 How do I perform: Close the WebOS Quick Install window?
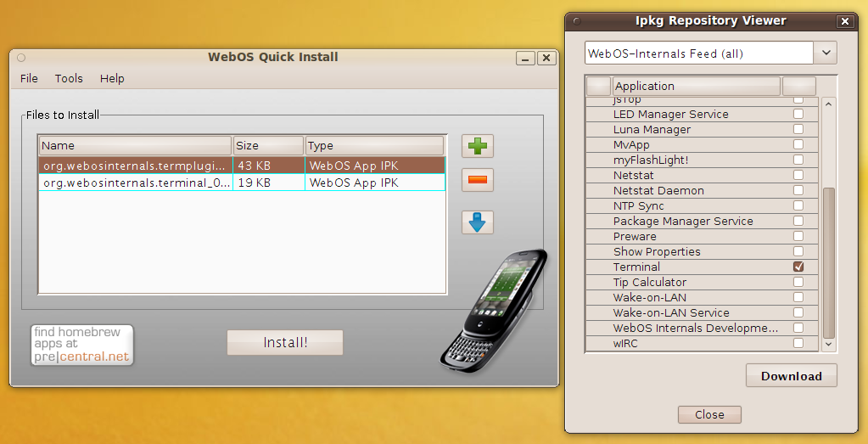546,58
